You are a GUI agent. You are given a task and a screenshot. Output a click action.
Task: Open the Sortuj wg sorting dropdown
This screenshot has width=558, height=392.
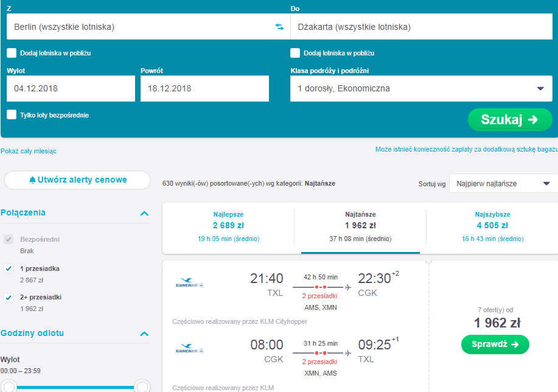503,183
